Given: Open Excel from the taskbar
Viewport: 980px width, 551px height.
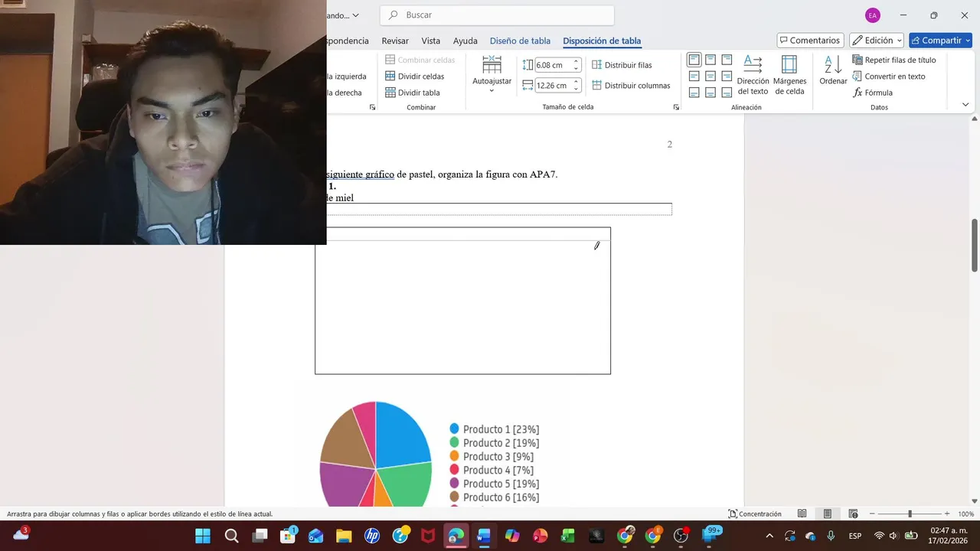Looking at the screenshot, I should click(x=567, y=536).
